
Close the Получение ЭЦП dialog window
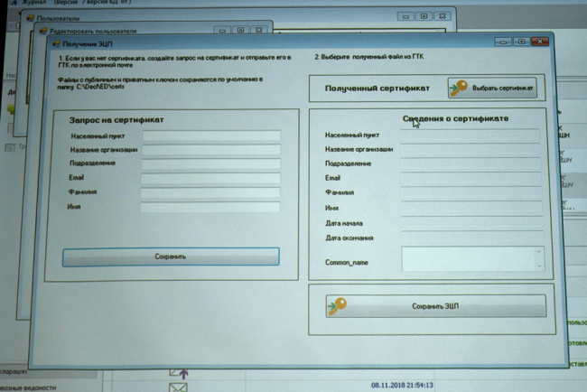click(x=540, y=42)
